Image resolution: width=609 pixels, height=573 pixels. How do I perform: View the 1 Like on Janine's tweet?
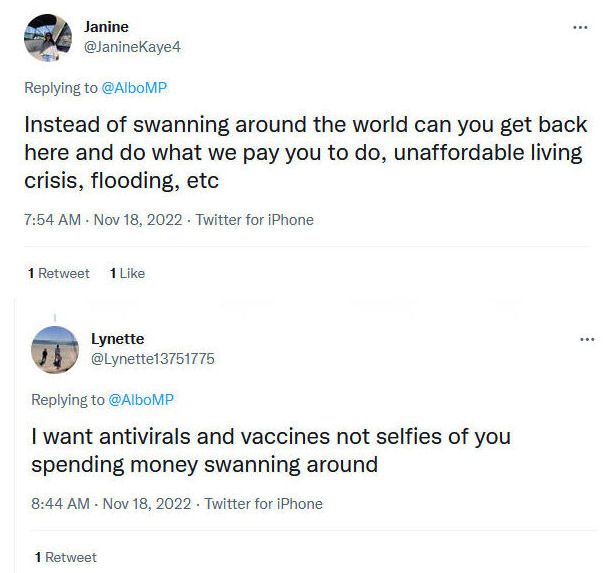click(127, 273)
